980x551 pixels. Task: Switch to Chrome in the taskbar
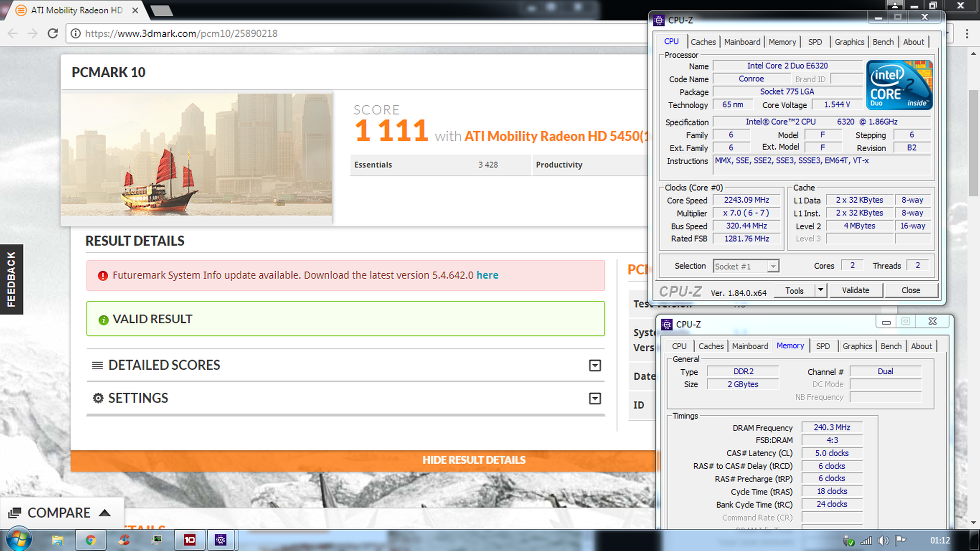tap(90, 540)
